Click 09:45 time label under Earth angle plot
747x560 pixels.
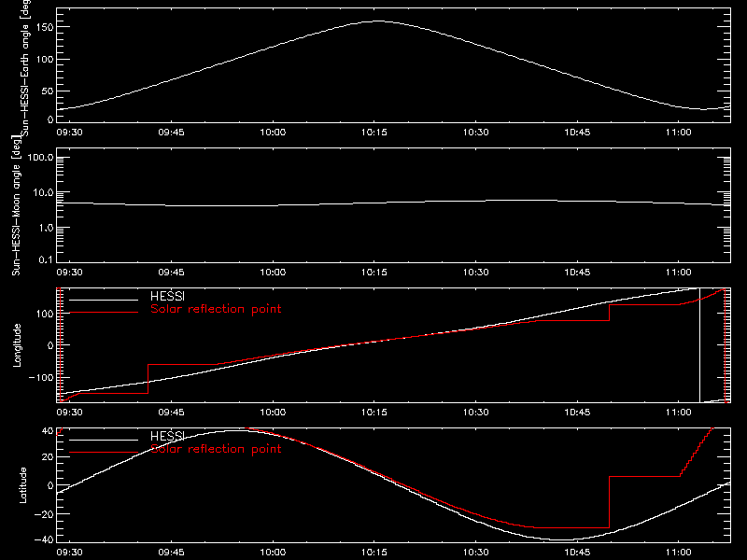[x=171, y=133]
